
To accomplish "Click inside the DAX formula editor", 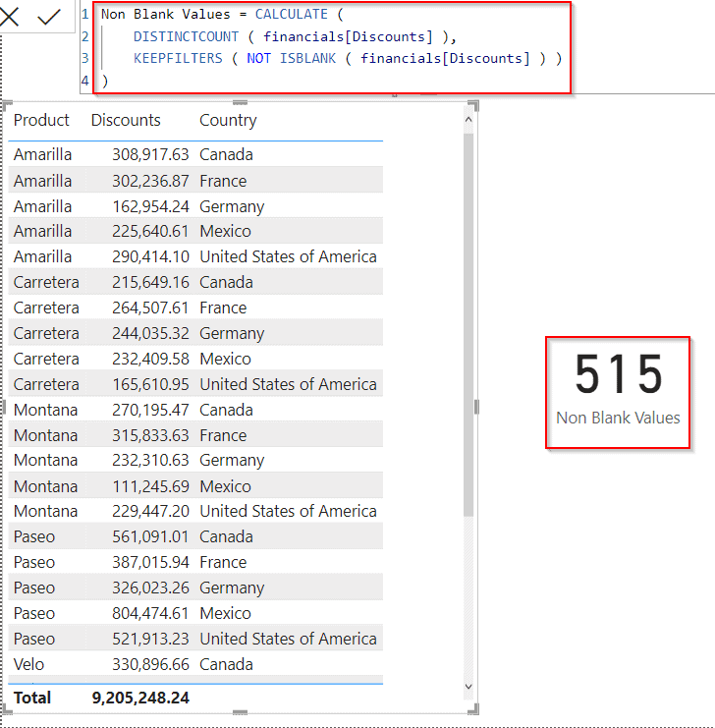I will point(332,47).
